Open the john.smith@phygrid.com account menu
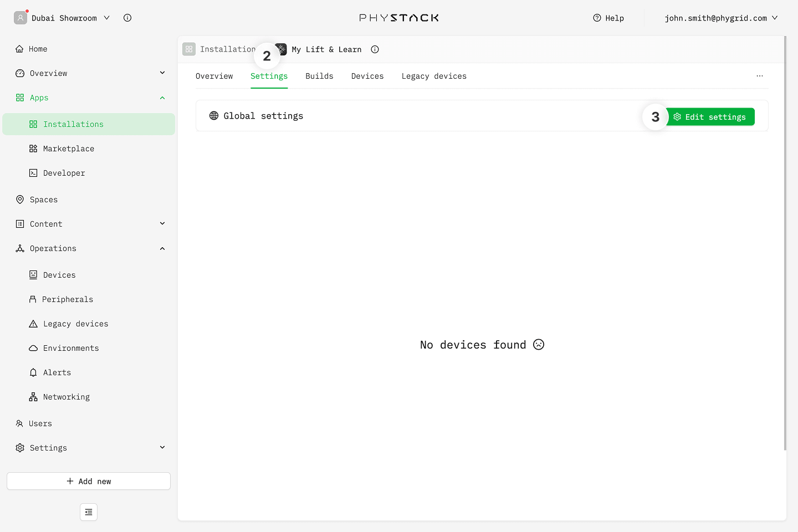Viewport: 798px width, 532px height. (x=721, y=18)
